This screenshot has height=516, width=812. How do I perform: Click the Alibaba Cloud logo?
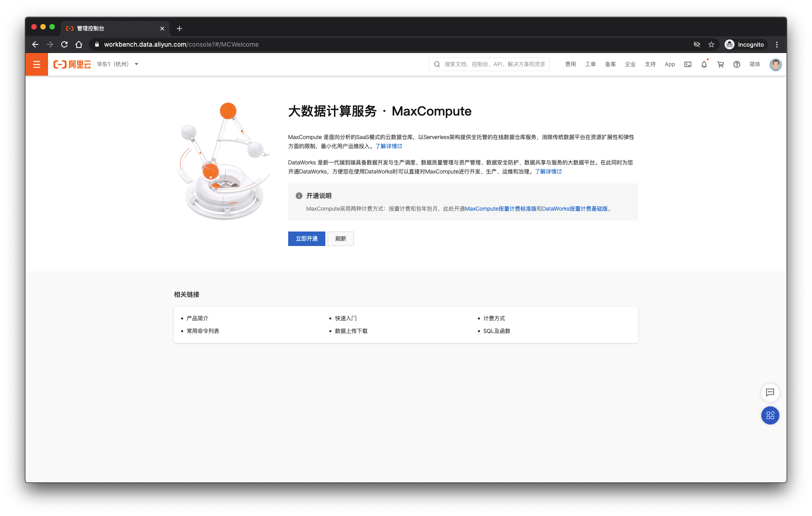pos(72,64)
